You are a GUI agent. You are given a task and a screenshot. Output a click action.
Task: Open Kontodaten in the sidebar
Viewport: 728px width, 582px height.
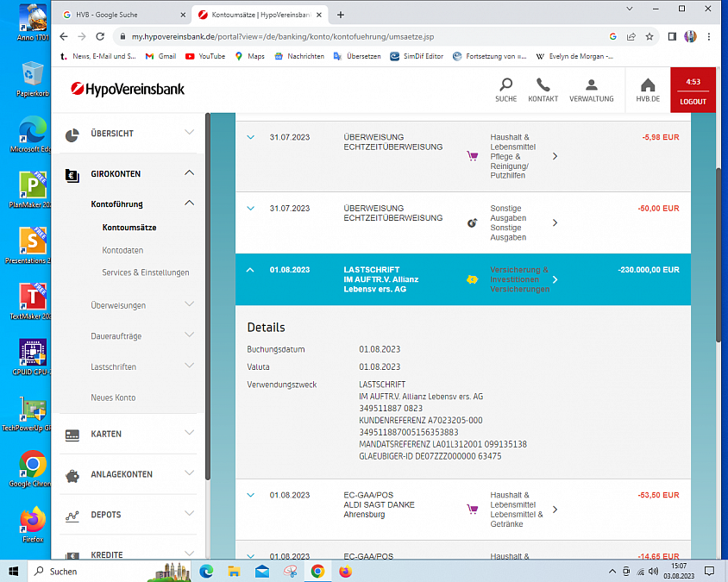click(122, 250)
